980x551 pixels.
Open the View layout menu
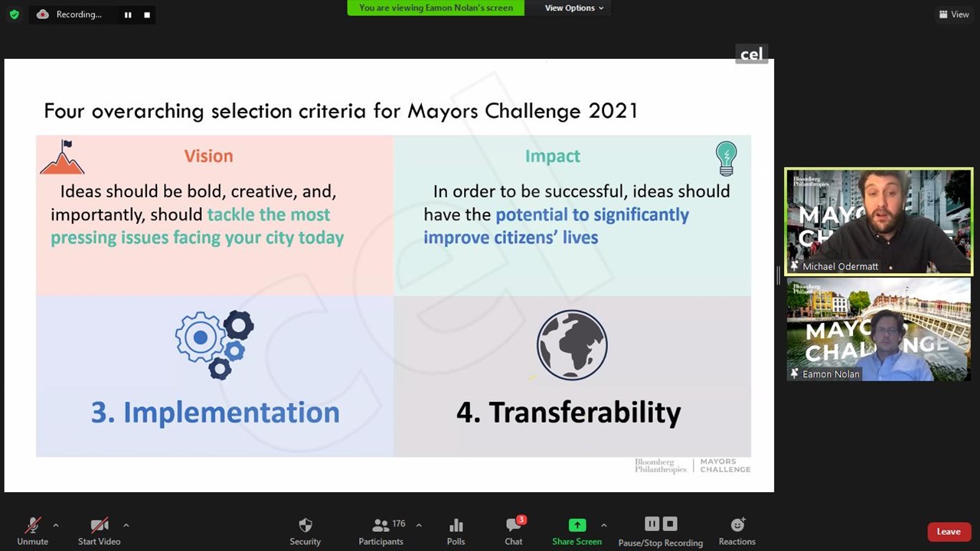[x=954, y=15]
